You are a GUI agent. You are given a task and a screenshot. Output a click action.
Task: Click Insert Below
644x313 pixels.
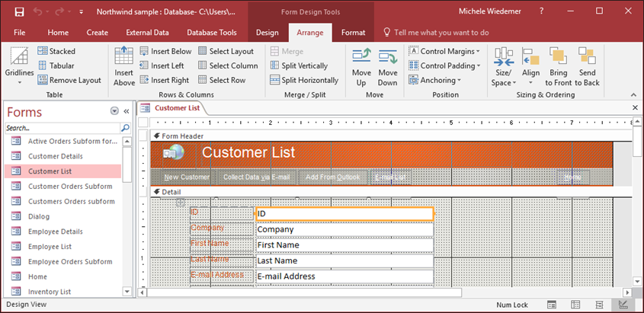(x=165, y=51)
